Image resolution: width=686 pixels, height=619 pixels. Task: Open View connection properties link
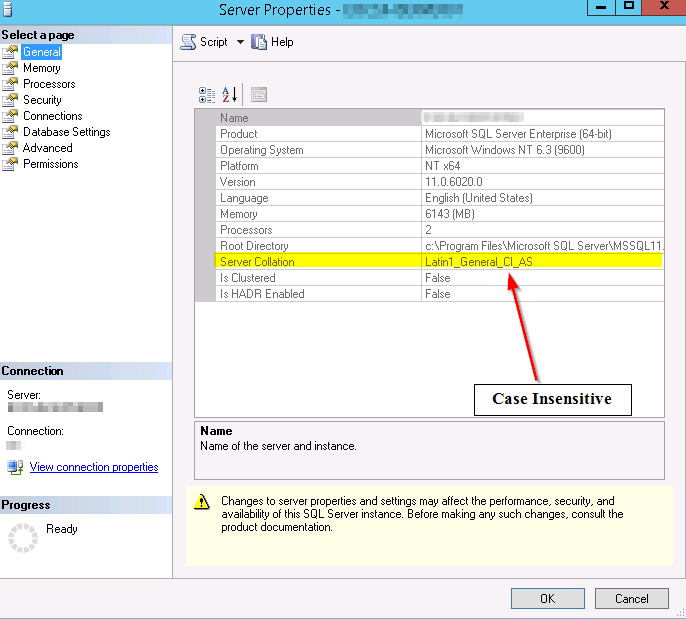[x=94, y=467]
